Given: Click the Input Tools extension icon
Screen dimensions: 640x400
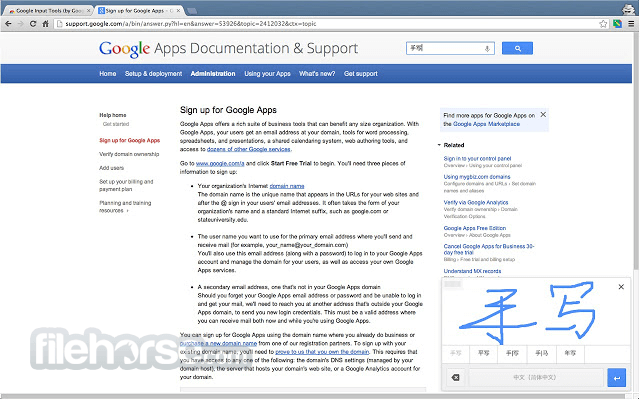Looking at the screenshot, I should tap(617, 24).
